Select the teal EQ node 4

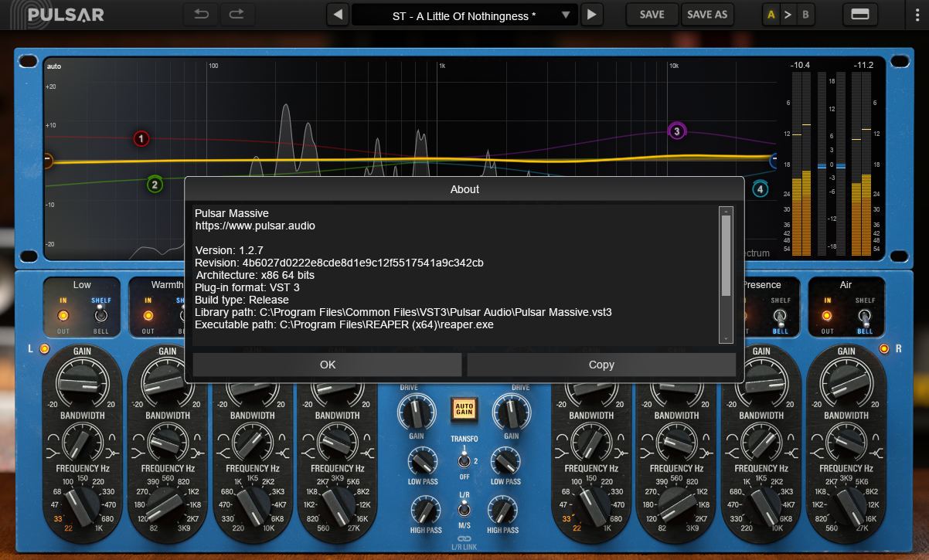761,189
